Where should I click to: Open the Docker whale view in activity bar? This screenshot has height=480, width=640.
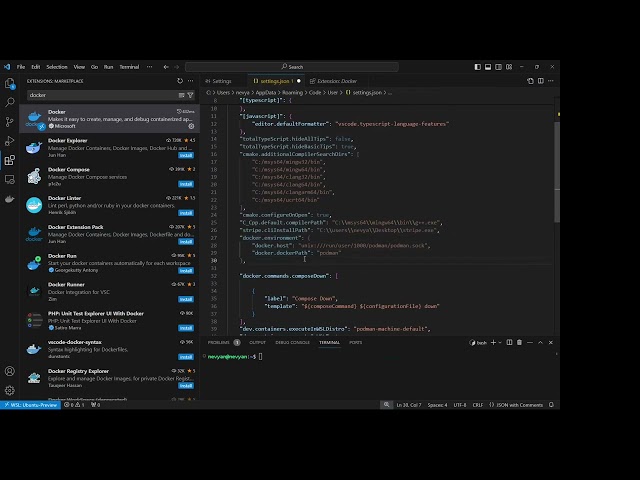point(10,199)
